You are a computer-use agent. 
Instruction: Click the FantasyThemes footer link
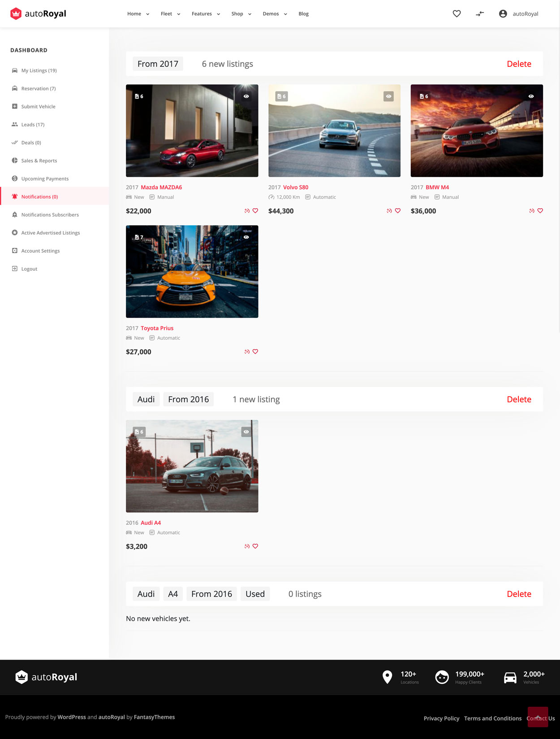point(154,717)
